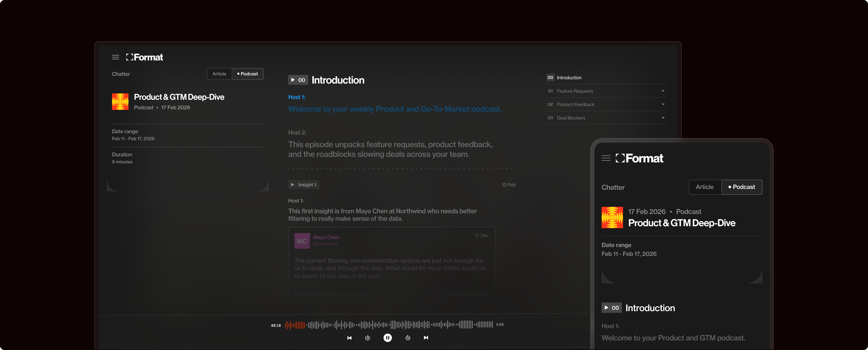Select 00 Introduction in the chapter list
This screenshot has height=350, width=868.
pyautogui.click(x=569, y=77)
